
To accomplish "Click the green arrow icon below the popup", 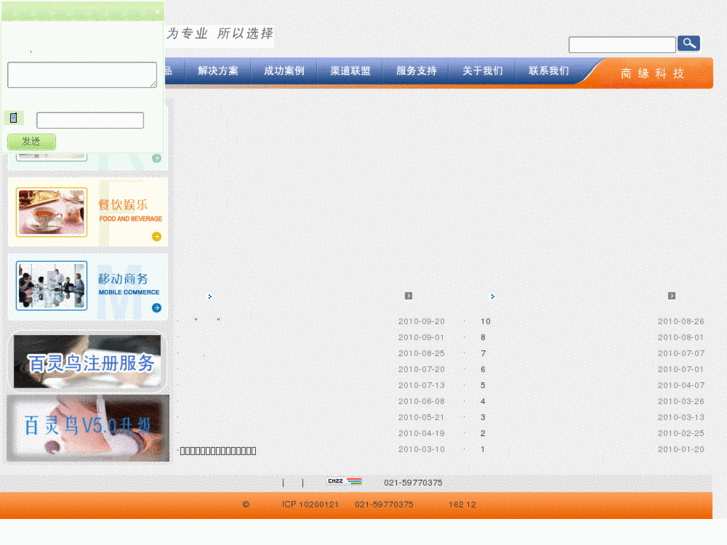I will pos(157,158).
